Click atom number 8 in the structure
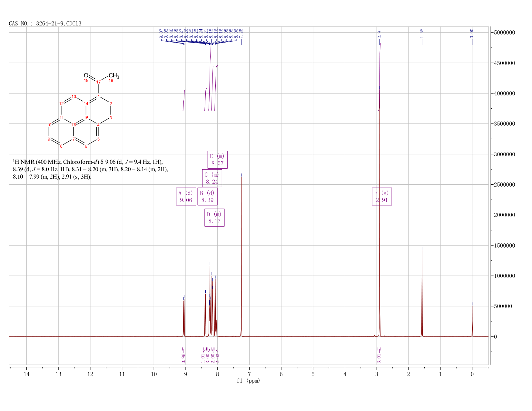 pos(61,146)
